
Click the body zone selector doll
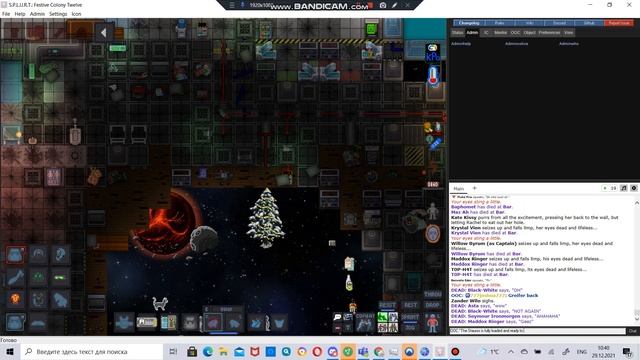433,322
